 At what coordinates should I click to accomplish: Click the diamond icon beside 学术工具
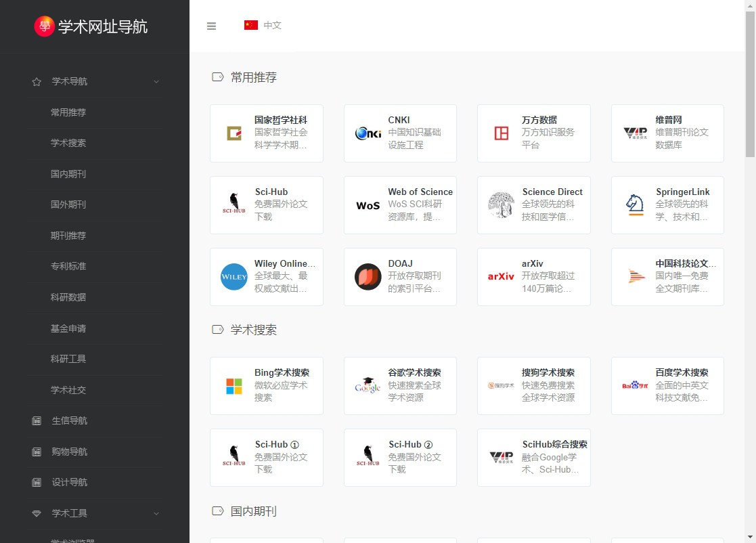(x=37, y=514)
